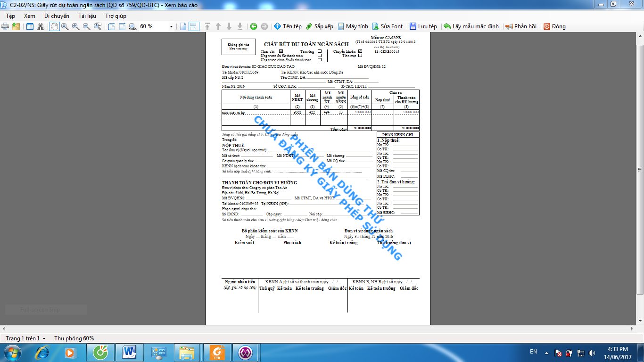Click the THANH TOÁN CHO ĐƠN VỊ HƯỞNG heading
The height and width of the screenshot is (362, 644).
(x=260, y=182)
